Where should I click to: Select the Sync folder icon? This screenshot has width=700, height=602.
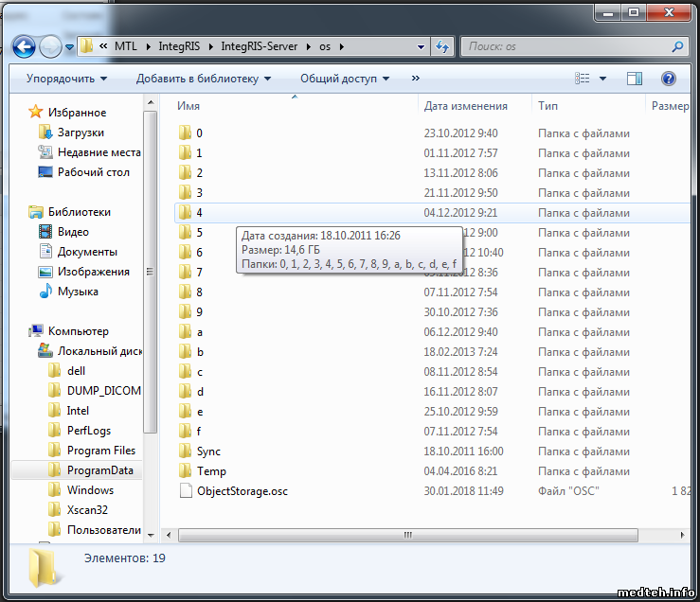click(186, 451)
